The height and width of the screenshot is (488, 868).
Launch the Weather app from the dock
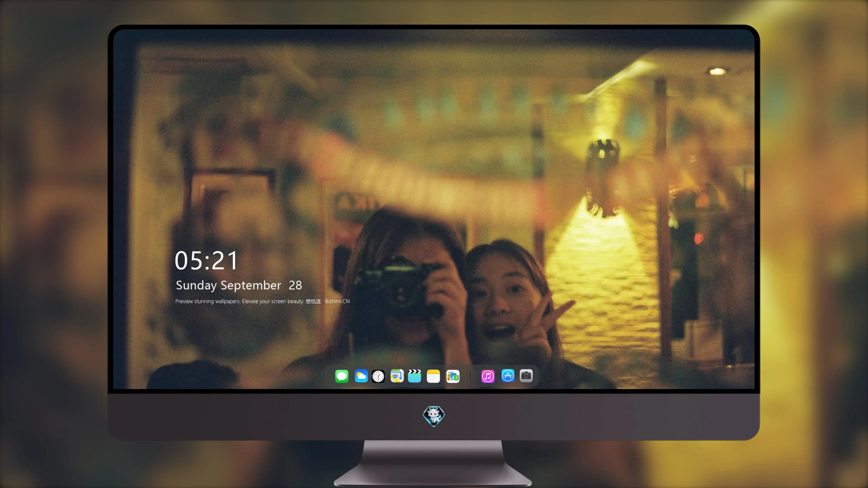(361, 376)
